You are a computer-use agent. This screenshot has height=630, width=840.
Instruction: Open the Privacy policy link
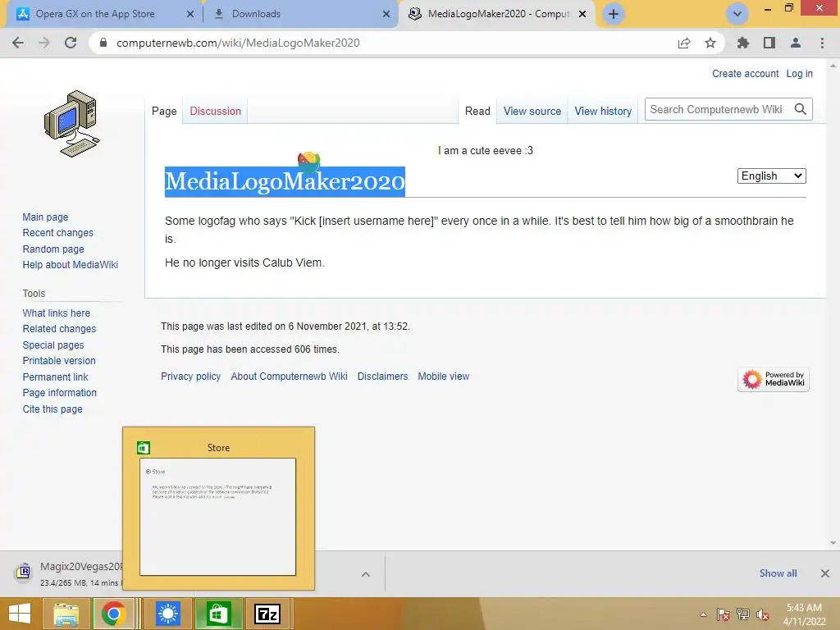click(190, 376)
